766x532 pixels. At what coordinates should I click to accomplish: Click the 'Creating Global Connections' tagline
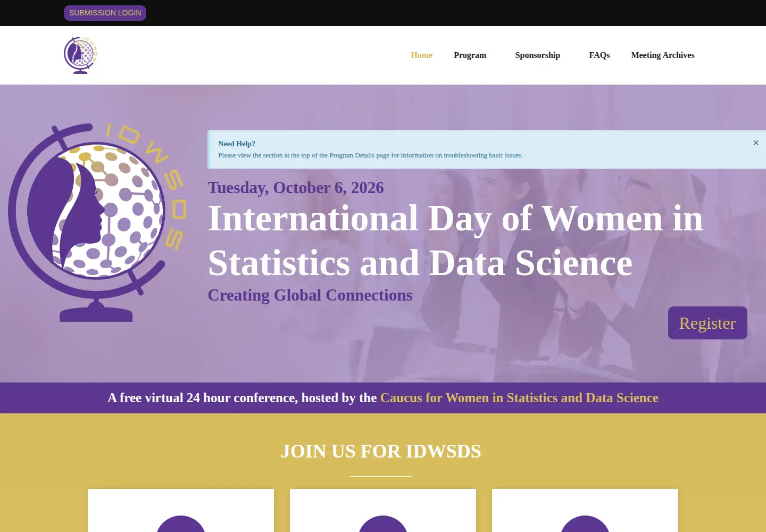(310, 295)
